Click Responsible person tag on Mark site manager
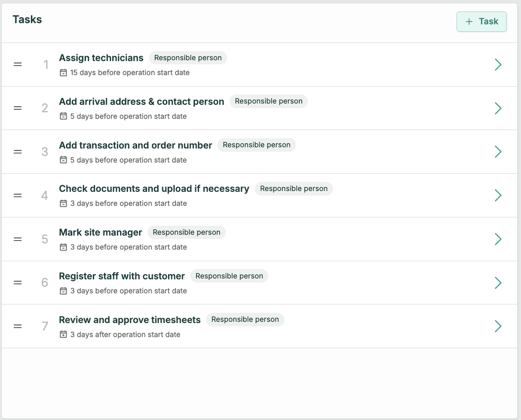 [186, 232]
